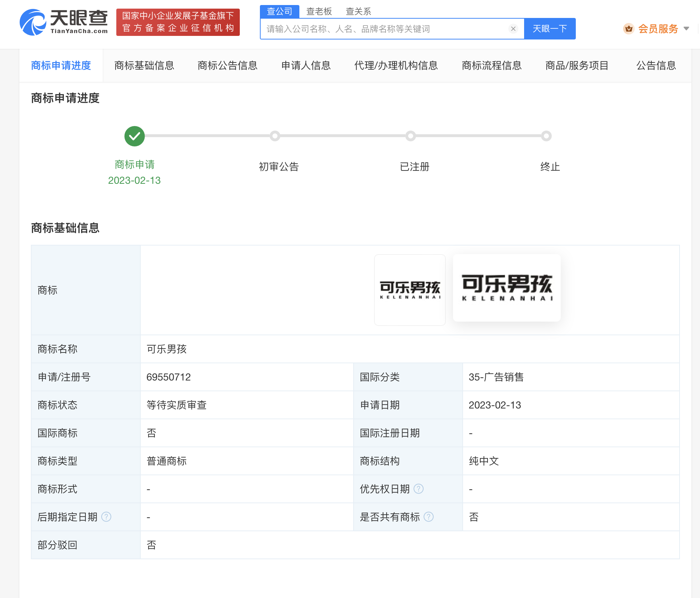Select the 查公司 search tab
The image size is (700, 598).
click(x=280, y=11)
